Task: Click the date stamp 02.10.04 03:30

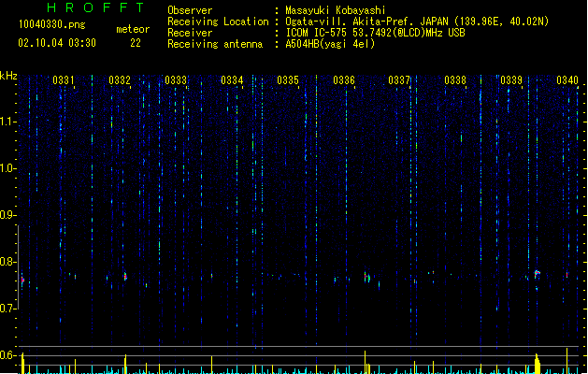Action: click(x=57, y=43)
